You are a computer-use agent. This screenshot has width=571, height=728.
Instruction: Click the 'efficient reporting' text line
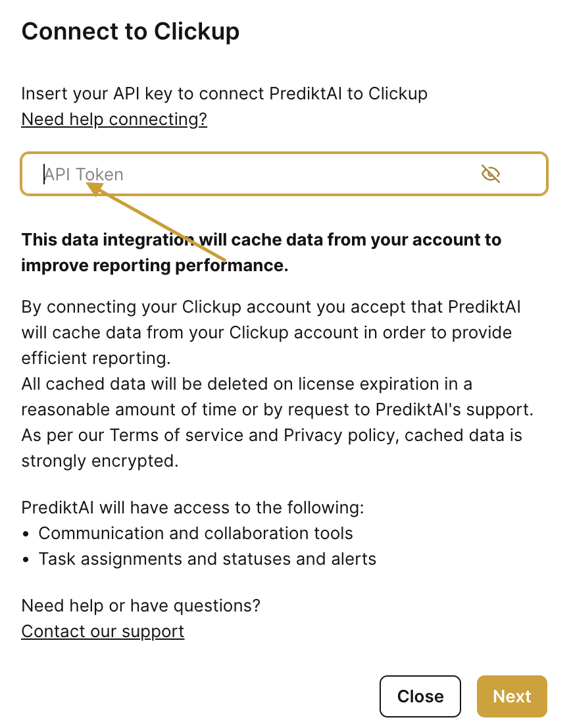coord(96,358)
